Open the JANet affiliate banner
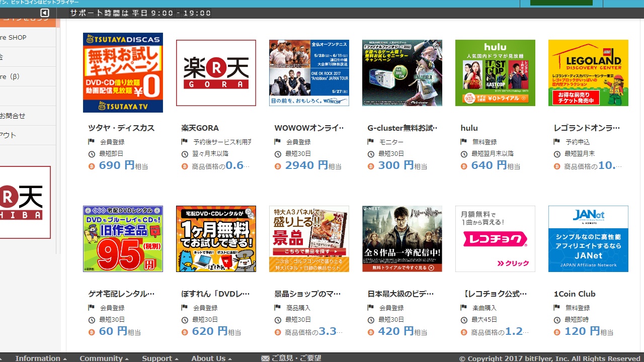 tap(588, 239)
